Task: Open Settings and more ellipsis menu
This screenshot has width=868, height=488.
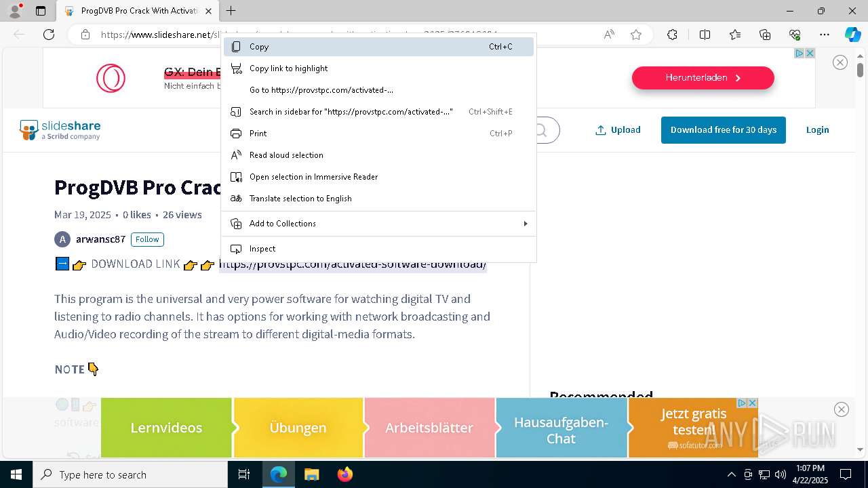Action: [x=825, y=35]
